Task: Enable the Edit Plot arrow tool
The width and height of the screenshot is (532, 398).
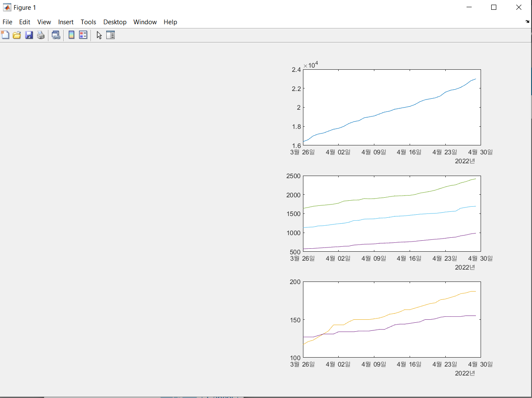Action: [99, 35]
